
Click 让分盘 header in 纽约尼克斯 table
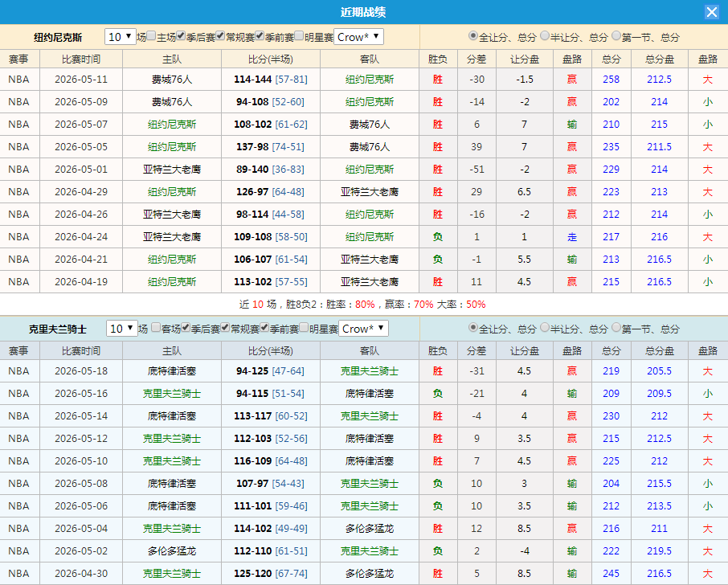pos(525,59)
